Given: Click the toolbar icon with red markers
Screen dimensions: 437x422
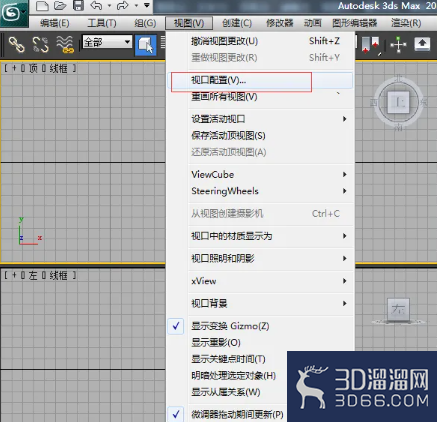Looking at the screenshot, I should point(371,44).
